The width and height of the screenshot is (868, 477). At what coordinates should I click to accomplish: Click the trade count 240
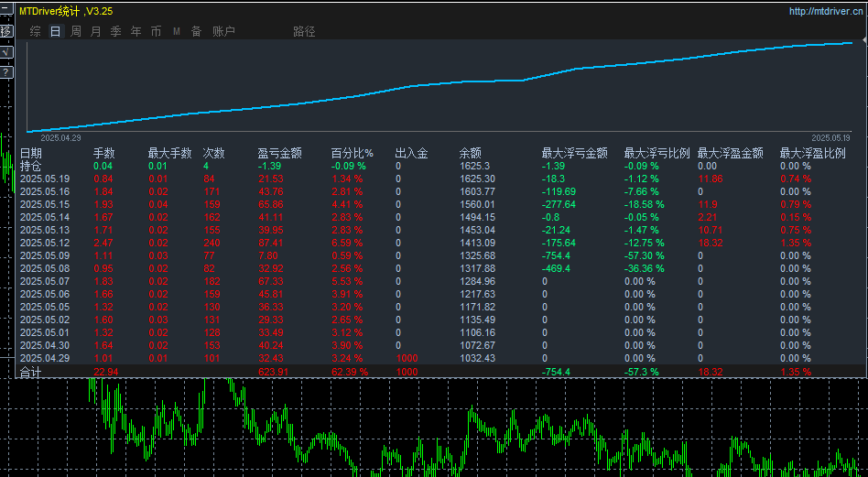pyautogui.click(x=212, y=243)
